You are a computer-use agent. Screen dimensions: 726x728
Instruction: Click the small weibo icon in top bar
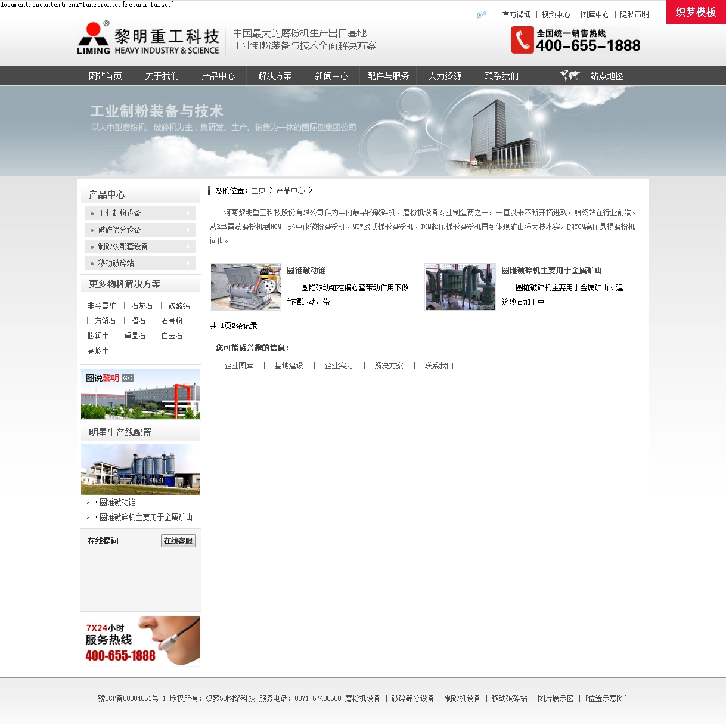tap(482, 15)
